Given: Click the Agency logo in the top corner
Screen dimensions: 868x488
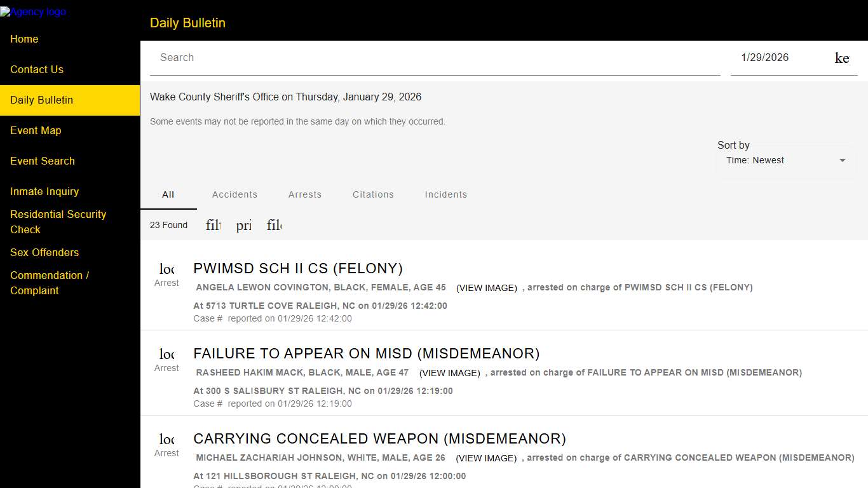Looking at the screenshot, I should [x=33, y=11].
